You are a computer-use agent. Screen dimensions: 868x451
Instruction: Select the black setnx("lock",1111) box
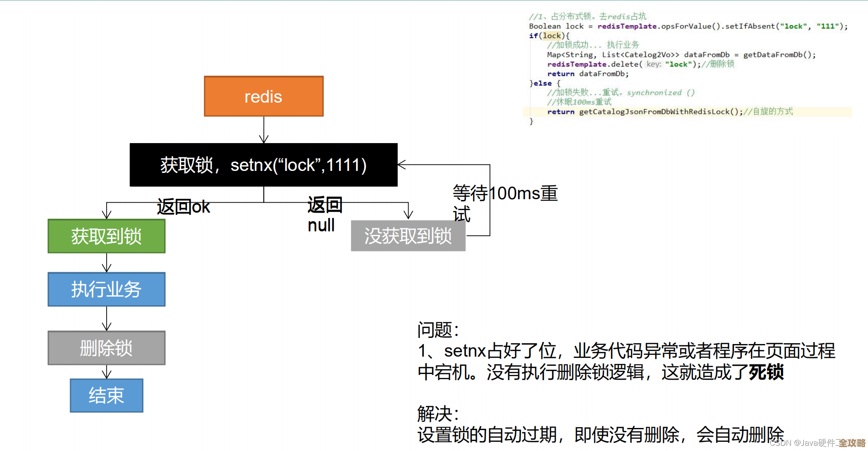point(264,165)
